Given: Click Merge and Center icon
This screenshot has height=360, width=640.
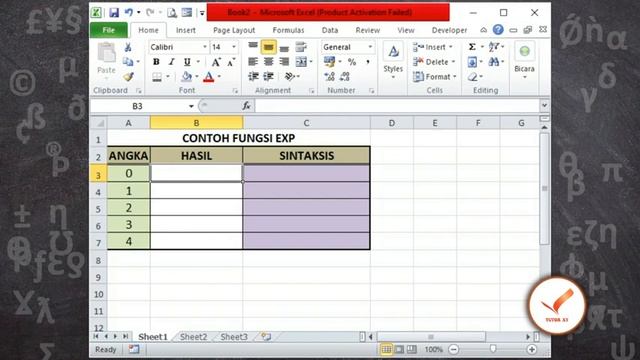Looking at the screenshot, I should tap(301, 62).
